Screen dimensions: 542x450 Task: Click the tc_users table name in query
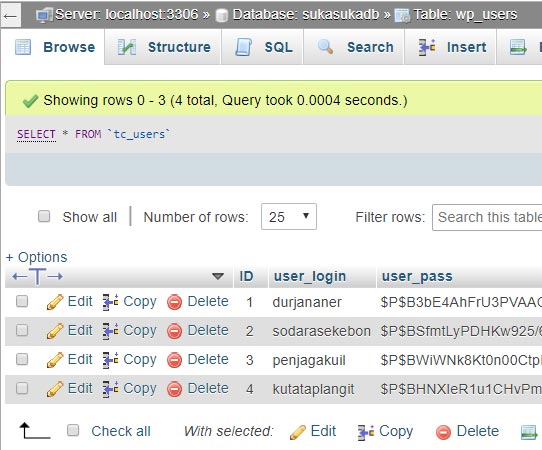[139, 134]
